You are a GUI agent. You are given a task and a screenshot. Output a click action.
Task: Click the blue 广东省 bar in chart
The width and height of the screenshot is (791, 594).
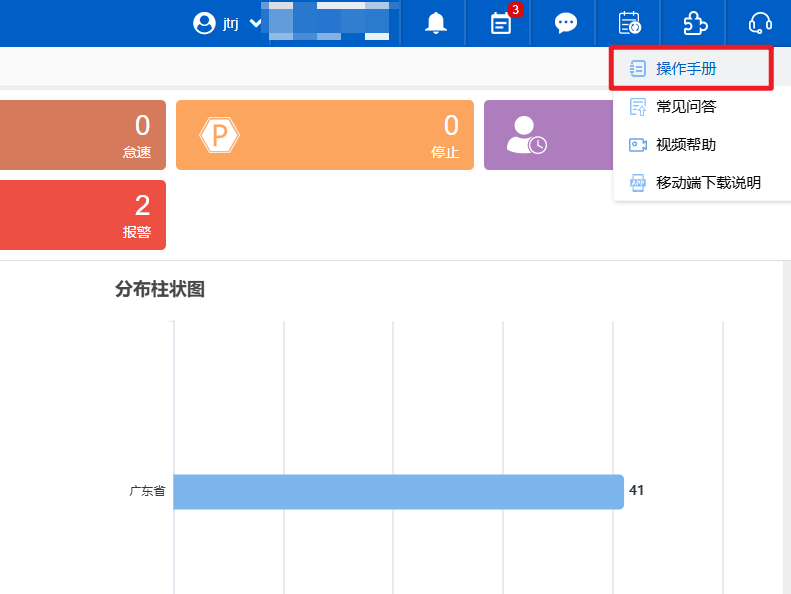(398, 492)
